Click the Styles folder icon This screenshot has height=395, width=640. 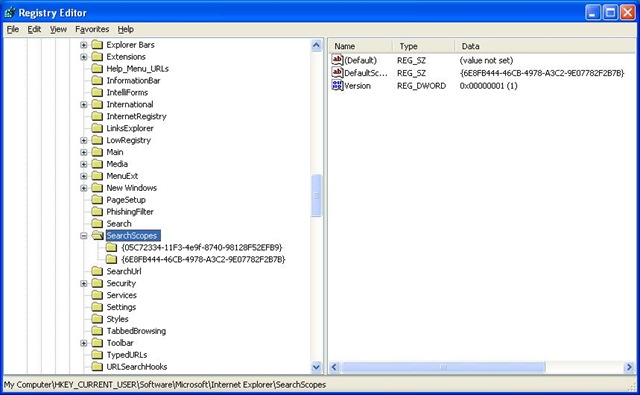tap(97, 319)
